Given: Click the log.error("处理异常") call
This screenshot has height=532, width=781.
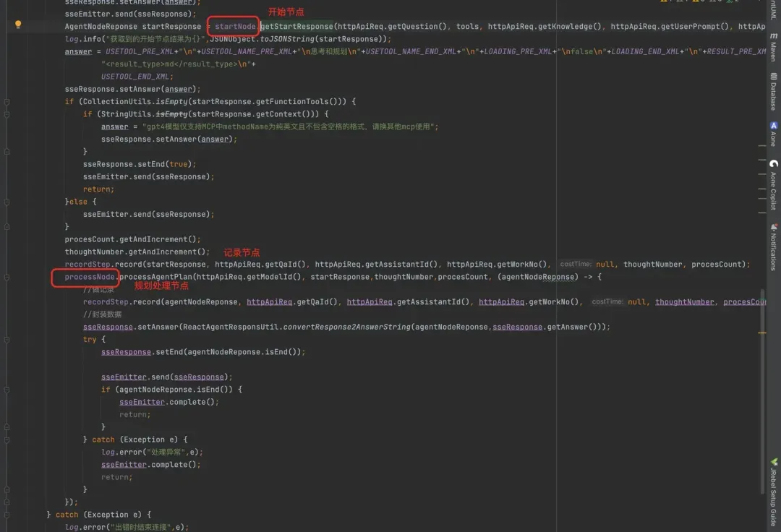Looking at the screenshot, I should tap(152, 452).
